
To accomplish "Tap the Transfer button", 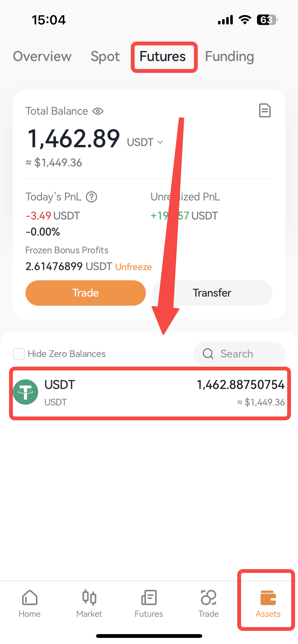I will pos(212,293).
